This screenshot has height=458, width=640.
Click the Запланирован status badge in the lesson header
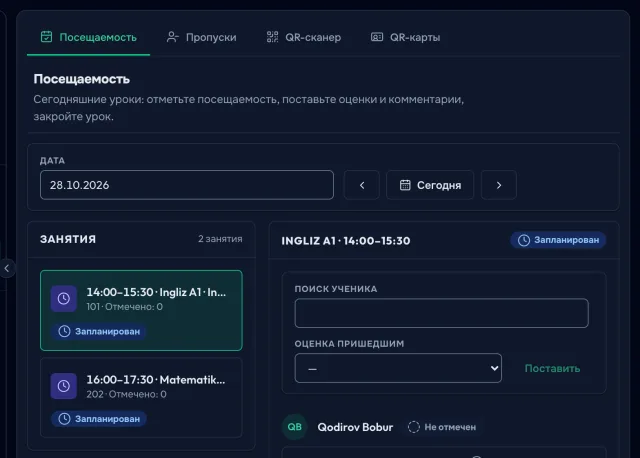coord(558,240)
